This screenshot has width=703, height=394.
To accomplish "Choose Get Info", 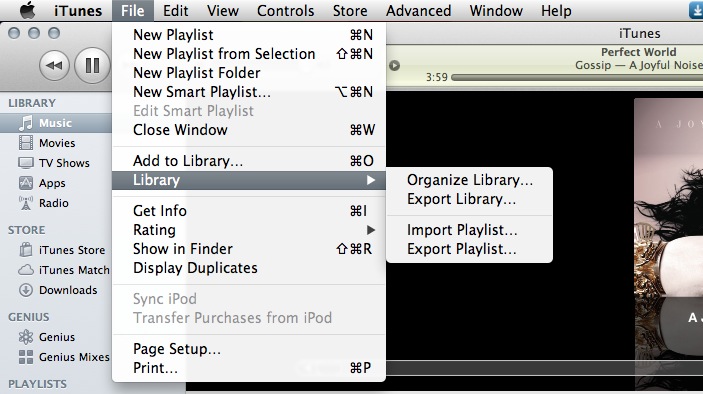I will (x=249, y=211).
